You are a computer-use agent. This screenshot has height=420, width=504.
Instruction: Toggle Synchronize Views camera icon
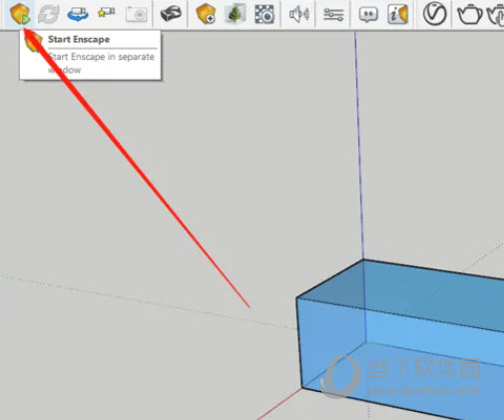pyautogui.click(x=78, y=14)
